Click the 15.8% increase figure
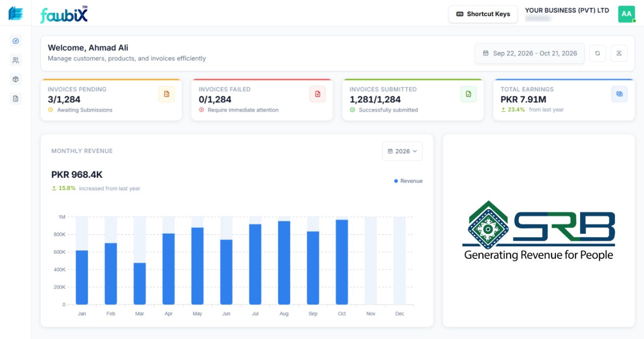Viewport: 644px width, 339px height. pos(67,188)
